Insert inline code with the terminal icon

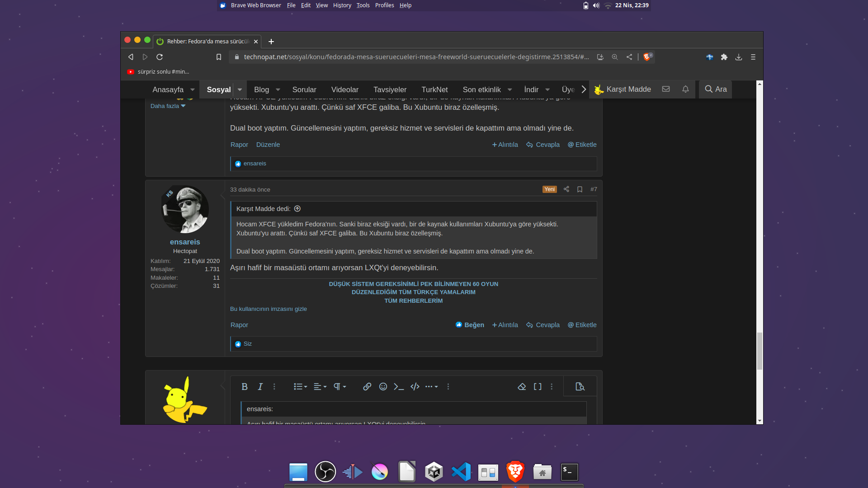(399, 387)
